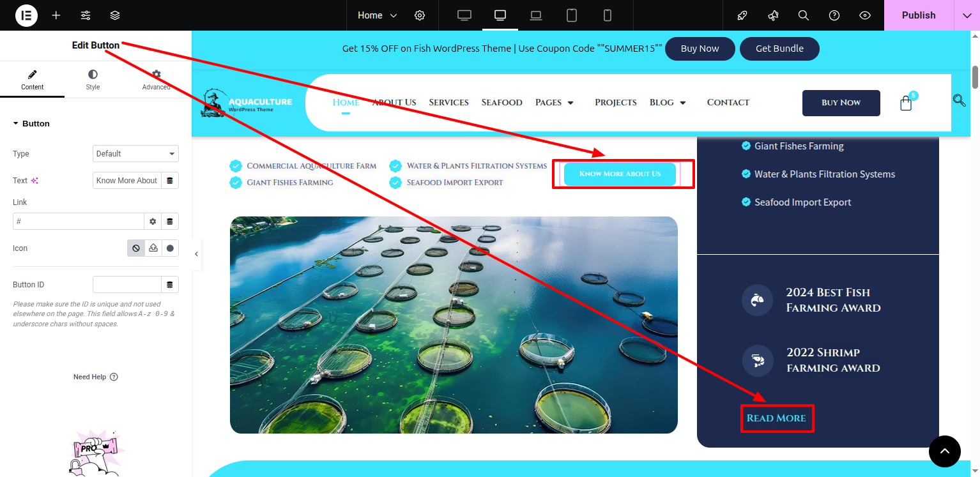Click the Button ID input field
The image size is (980, 477).
[126, 285]
